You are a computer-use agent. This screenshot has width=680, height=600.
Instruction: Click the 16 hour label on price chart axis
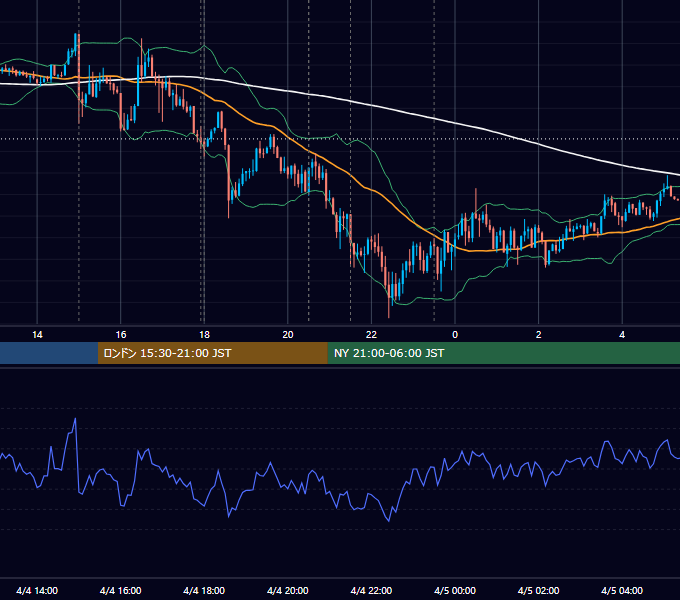[121, 335]
